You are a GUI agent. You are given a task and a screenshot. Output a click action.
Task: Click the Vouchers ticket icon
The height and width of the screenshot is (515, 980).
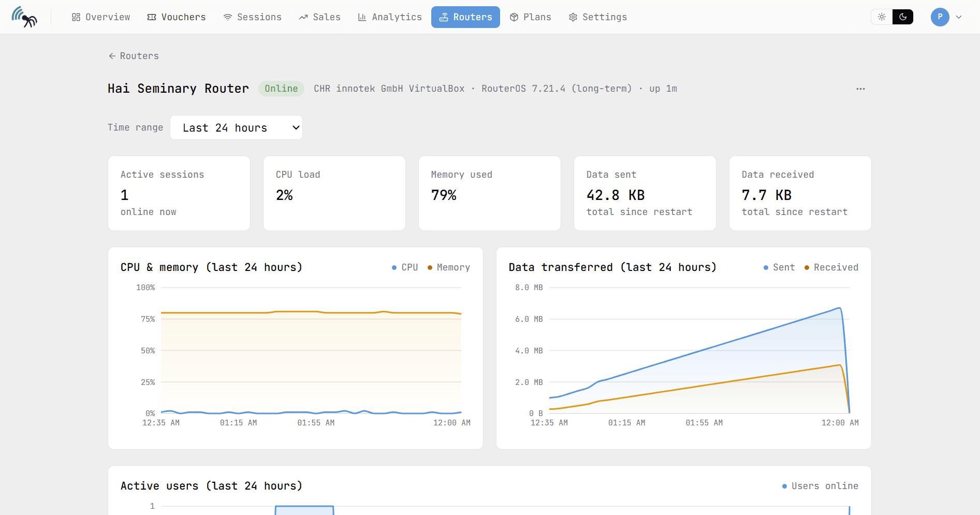coord(152,17)
